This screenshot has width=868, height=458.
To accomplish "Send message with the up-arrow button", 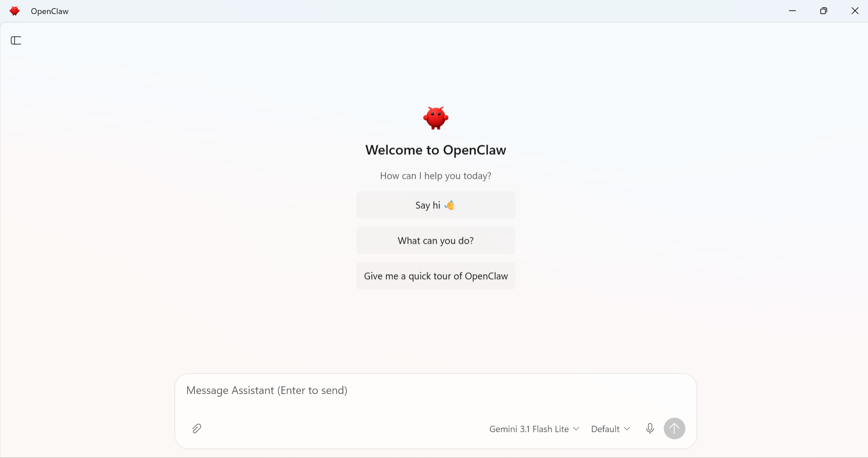I will 675,428.
